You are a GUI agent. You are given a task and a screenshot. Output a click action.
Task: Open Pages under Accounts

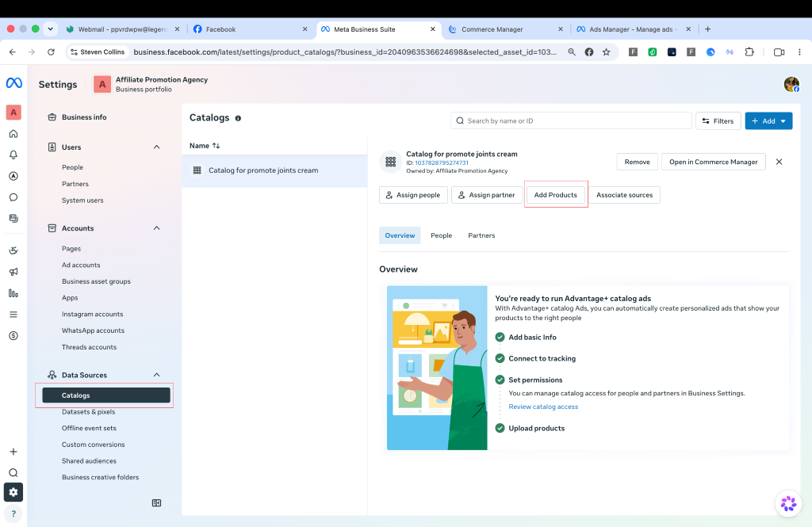point(71,249)
